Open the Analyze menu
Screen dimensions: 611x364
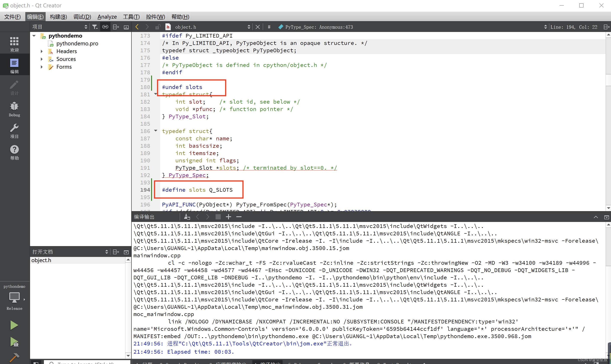tap(107, 17)
